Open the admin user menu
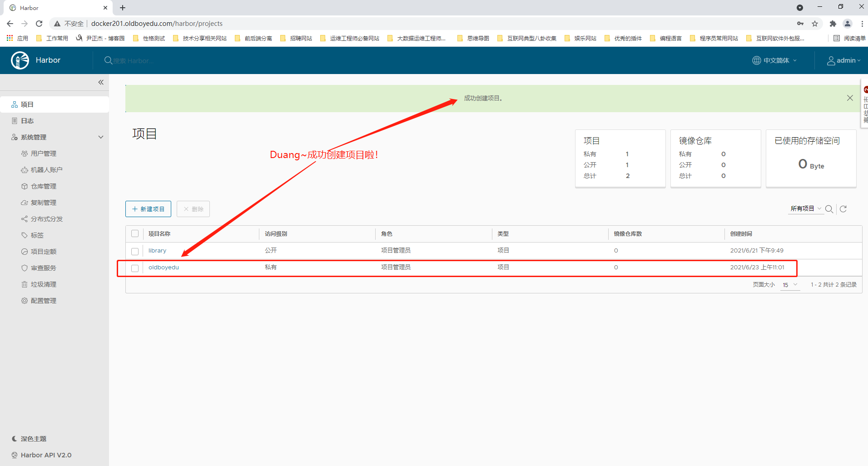Screen dimensions: 868x466 click(843, 60)
